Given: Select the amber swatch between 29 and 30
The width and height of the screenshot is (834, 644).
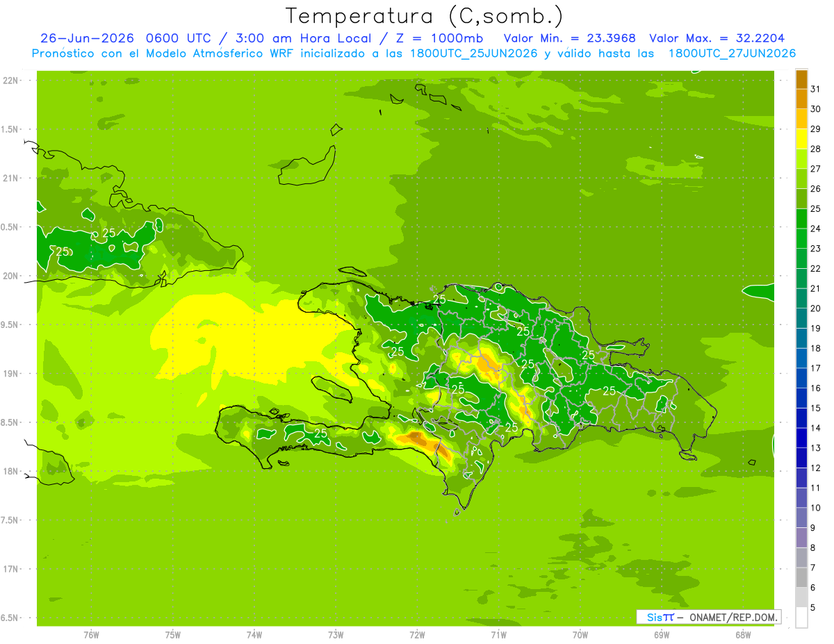Looking at the screenshot, I should pos(801,119).
